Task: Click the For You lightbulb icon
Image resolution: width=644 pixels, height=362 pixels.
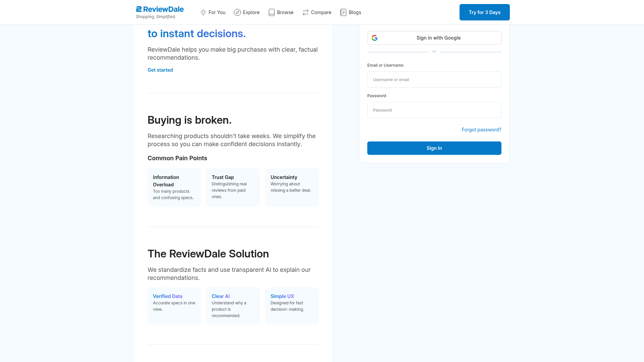Action: click(x=203, y=12)
